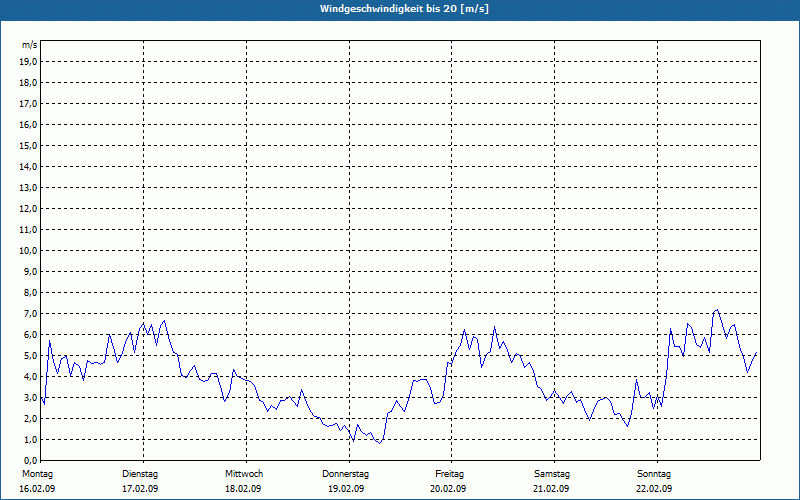Screen dimensions: 800x500
Task: Select the 'Dienstag' day label
Action: pos(140,474)
